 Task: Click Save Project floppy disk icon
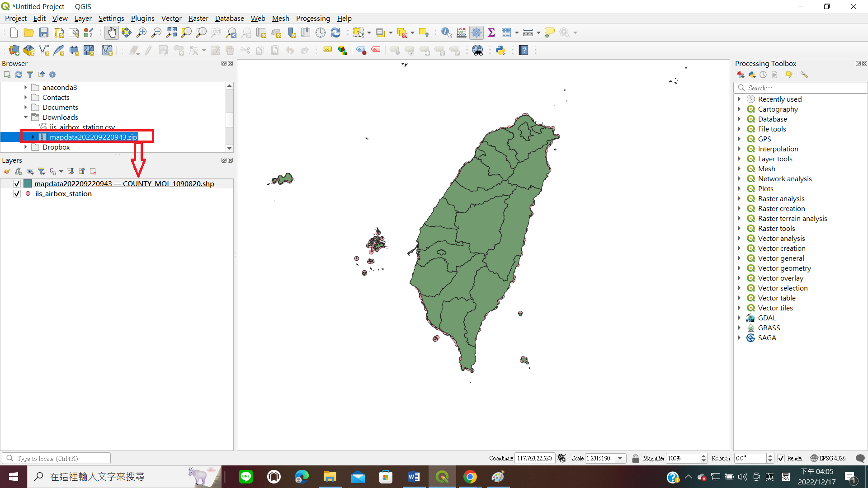point(44,33)
